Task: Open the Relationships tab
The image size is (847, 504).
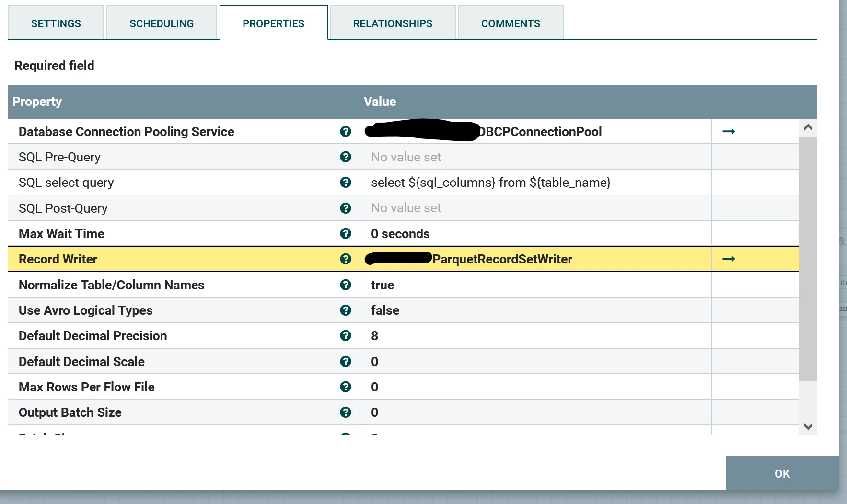Action: click(x=393, y=23)
